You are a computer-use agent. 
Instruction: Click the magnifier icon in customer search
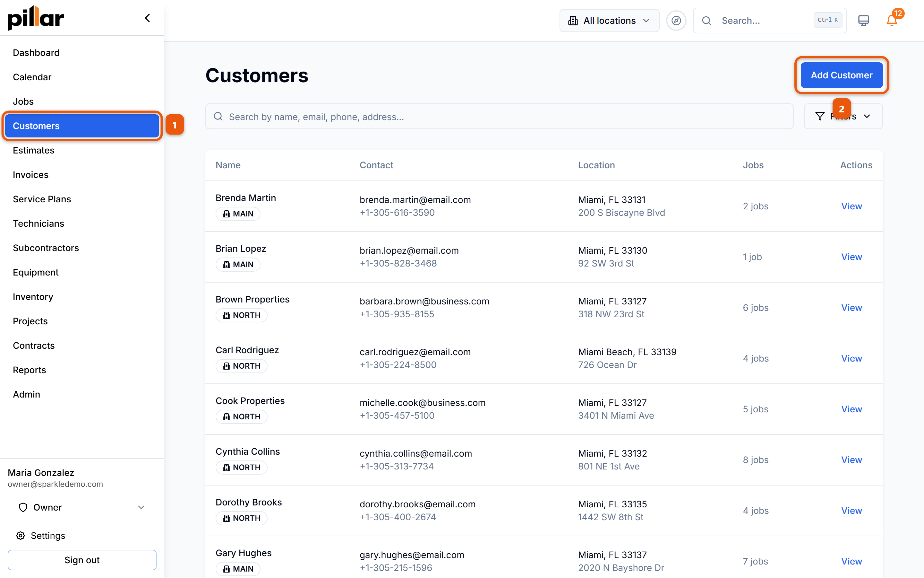pyautogui.click(x=218, y=116)
